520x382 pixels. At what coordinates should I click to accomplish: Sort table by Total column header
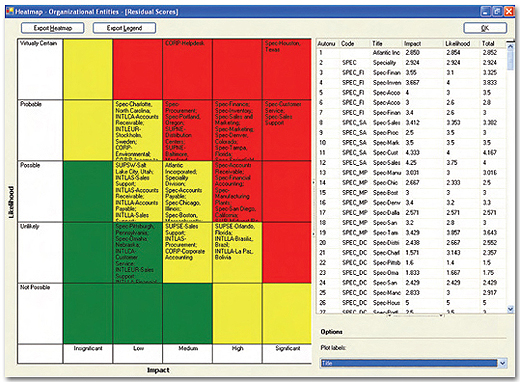[493, 43]
